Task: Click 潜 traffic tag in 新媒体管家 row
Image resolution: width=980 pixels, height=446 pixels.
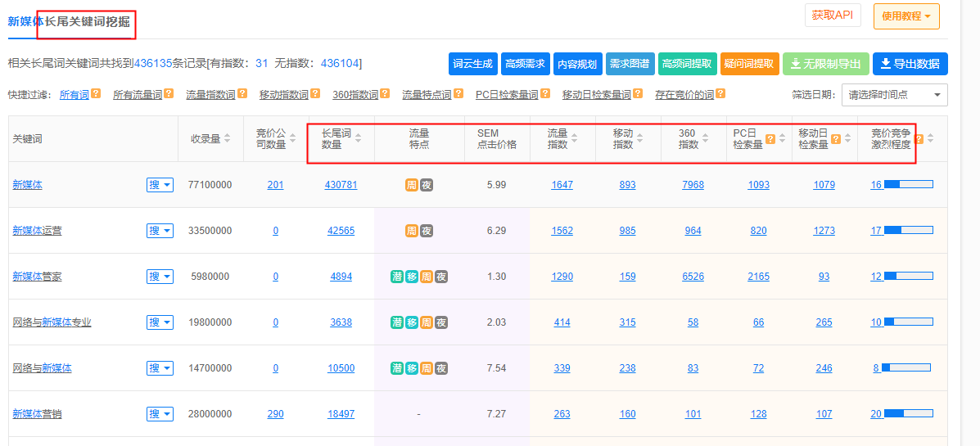Action: [397, 277]
